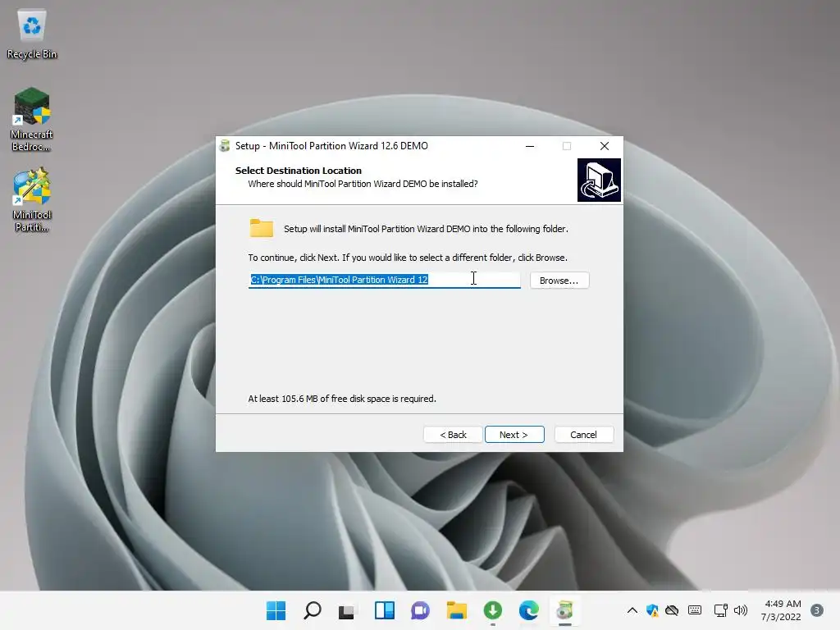
Task: Launch Microsoft Edge from taskbar
Action: (x=529, y=610)
